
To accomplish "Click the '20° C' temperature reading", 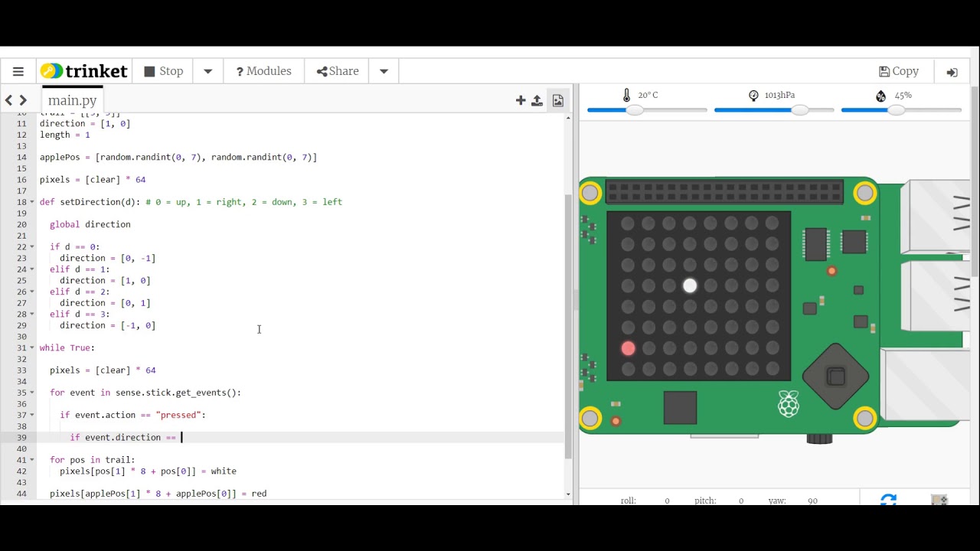I will [648, 95].
